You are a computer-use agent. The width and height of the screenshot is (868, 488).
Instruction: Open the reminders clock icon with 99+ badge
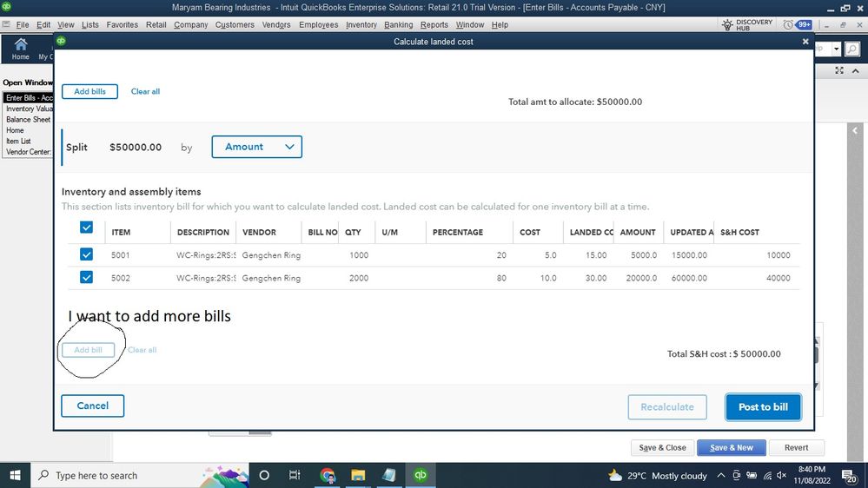(797, 25)
